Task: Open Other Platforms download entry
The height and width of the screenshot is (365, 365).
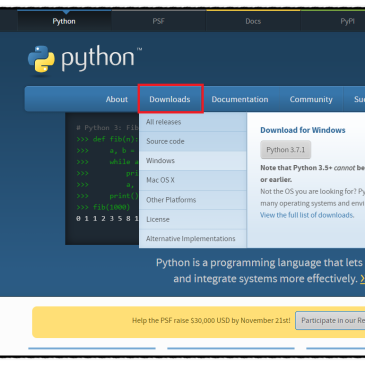Action: point(193,200)
